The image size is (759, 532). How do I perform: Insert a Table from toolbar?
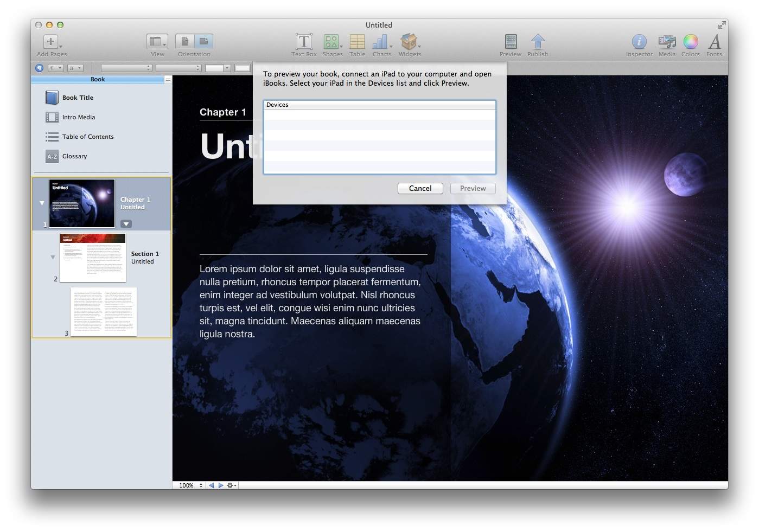357,42
